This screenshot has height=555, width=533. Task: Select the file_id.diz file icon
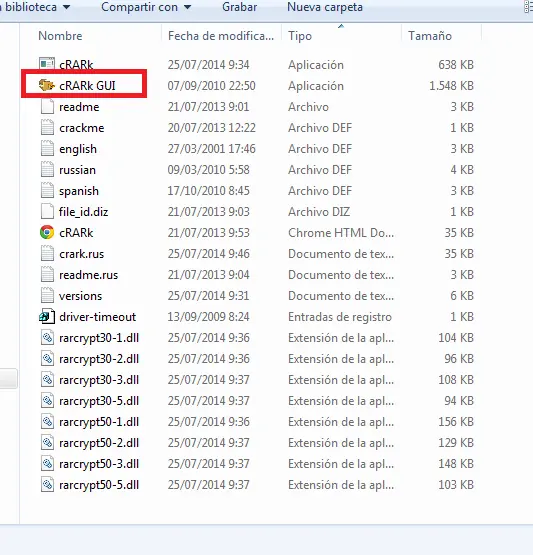pyautogui.click(x=47, y=212)
